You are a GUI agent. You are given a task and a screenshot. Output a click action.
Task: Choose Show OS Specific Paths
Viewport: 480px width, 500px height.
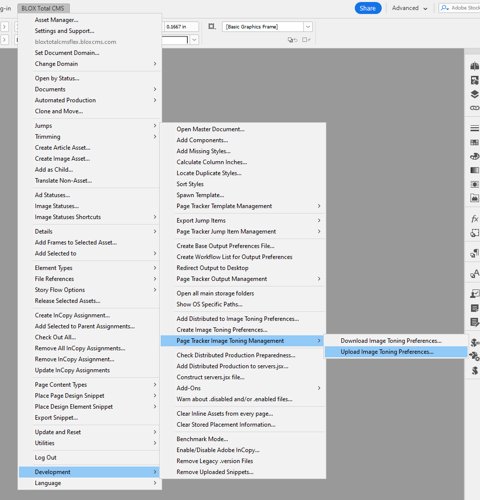click(x=243, y=304)
